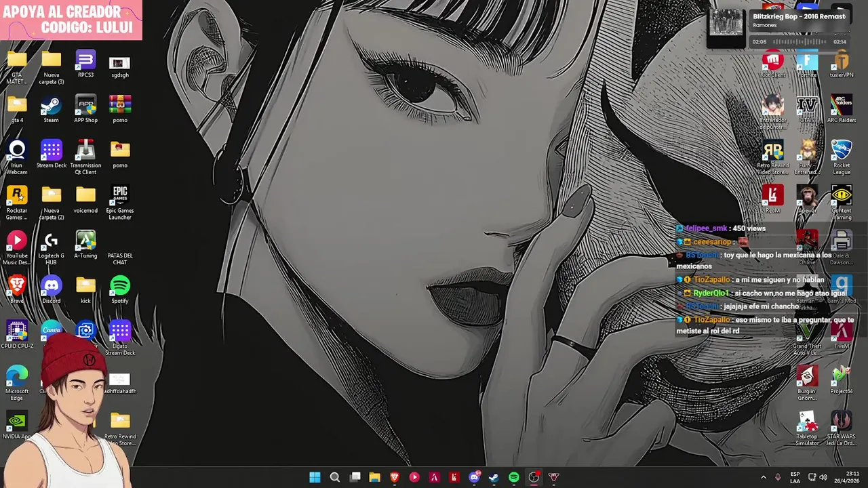Open the tuxlerVPN desktop icon
Image resolution: width=868 pixels, height=488 pixels.
(x=842, y=65)
